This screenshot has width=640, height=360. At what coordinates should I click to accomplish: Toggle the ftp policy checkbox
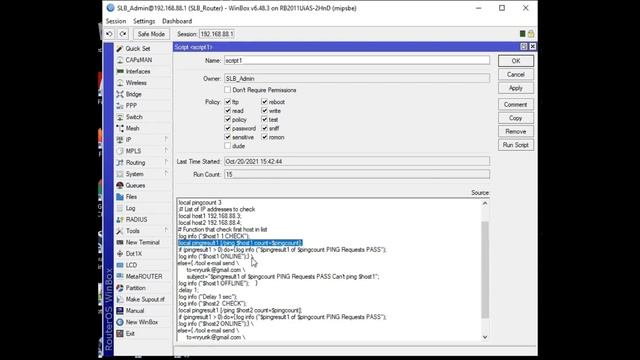pos(228,102)
